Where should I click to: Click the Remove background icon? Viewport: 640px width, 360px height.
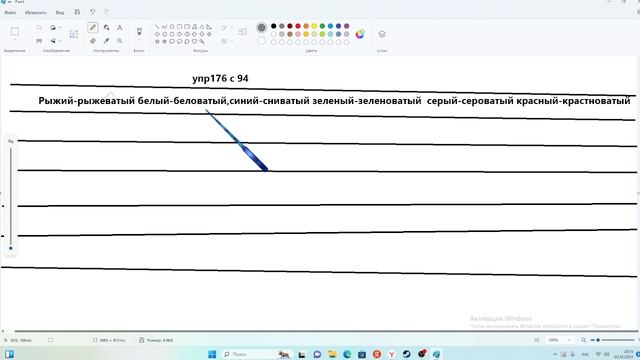(x=73, y=34)
